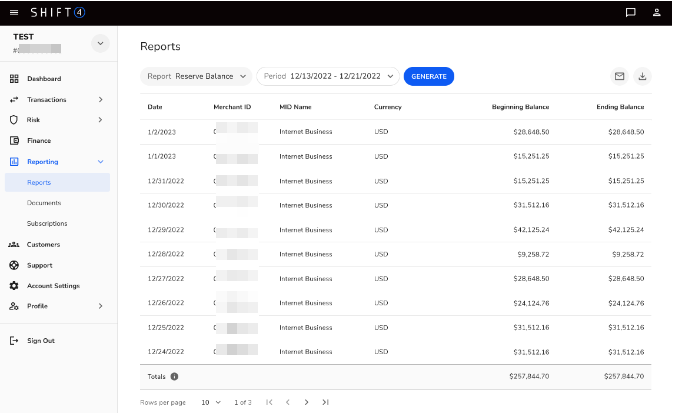Select Documents under Reporting
The height and width of the screenshot is (418, 675).
(44, 203)
